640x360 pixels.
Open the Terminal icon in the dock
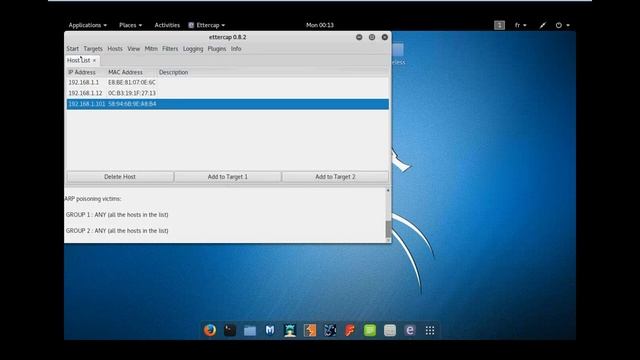click(x=230, y=330)
